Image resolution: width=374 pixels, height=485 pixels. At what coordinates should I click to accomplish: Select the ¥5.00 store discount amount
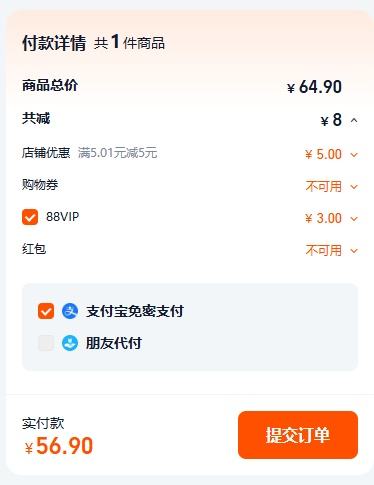pyautogui.click(x=323, y=154)
